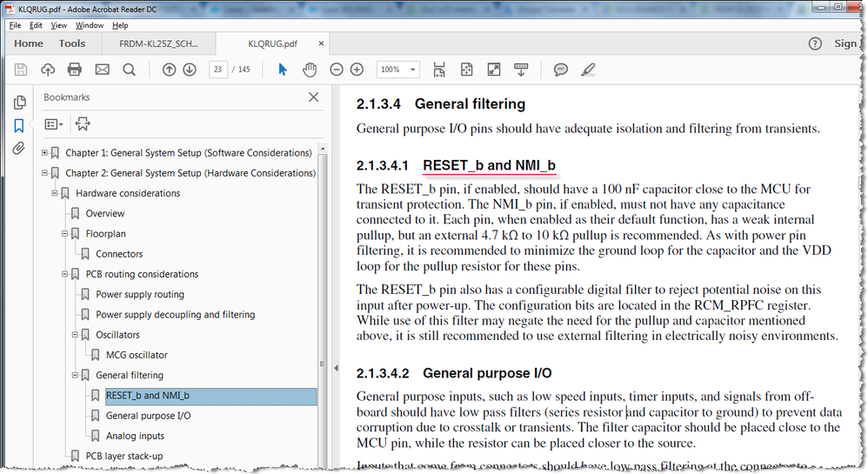Open the Help menu
The image size is (868, 474).
tap(120, 25)
